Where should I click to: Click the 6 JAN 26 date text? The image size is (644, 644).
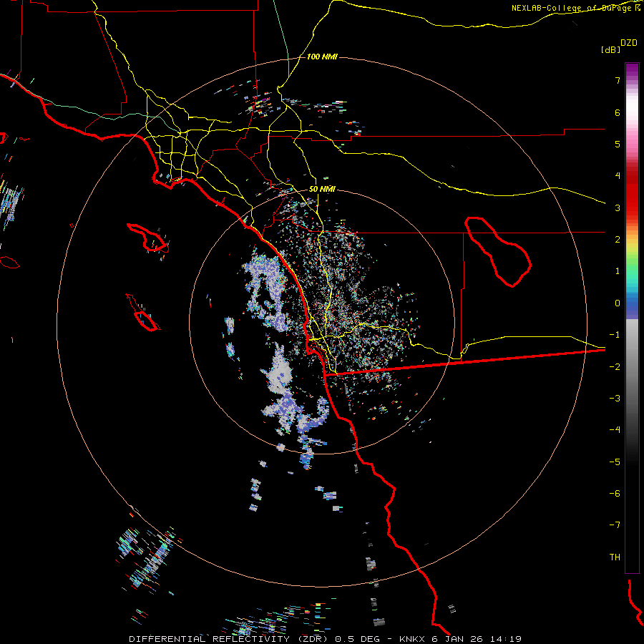point(457,639)
